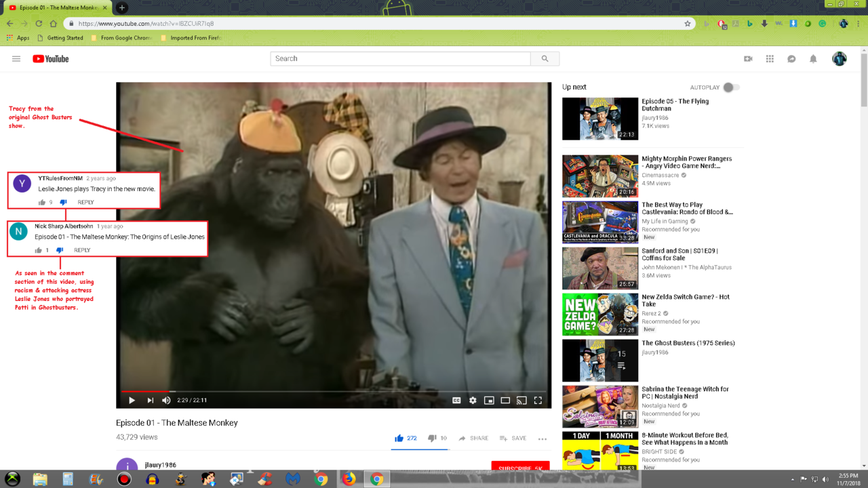Open the Apps bookmarks shortcut
This screenshot has width=868, height=488.
(18, 38)
